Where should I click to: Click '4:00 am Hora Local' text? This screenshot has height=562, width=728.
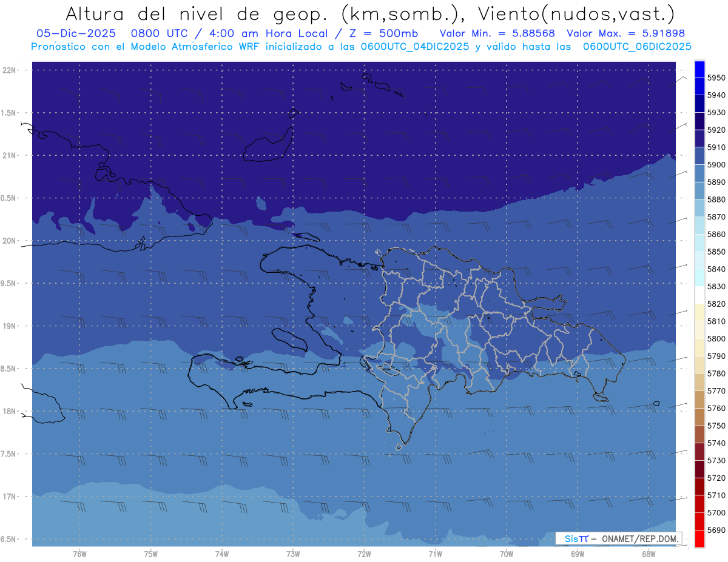click(x=269, y=33)
